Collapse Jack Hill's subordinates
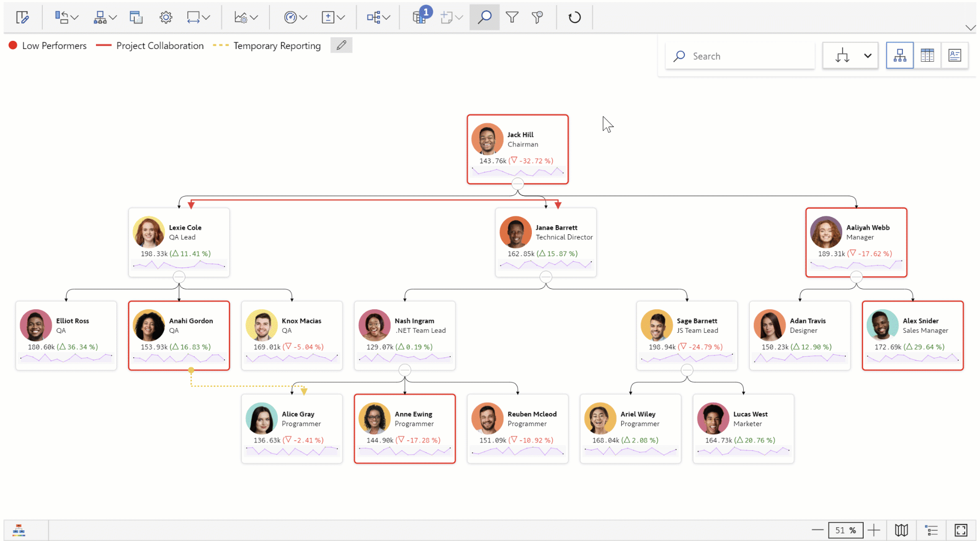 [x=518, y=184]
